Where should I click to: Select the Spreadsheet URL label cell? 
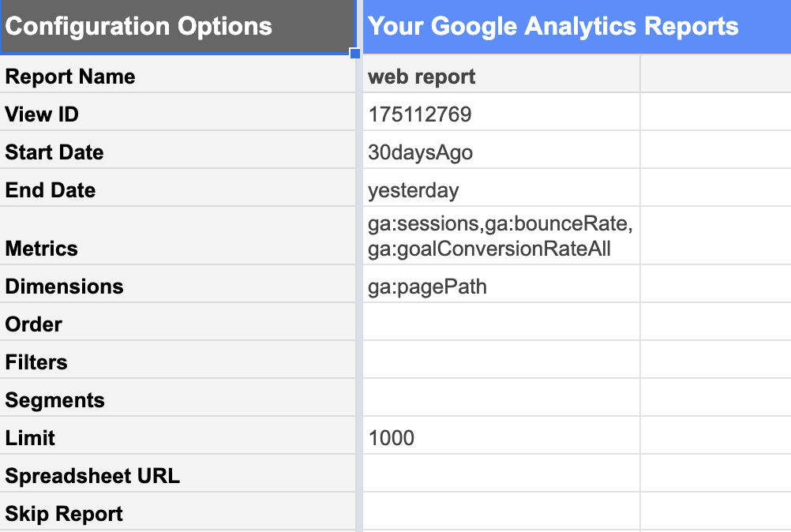(178, 473)
